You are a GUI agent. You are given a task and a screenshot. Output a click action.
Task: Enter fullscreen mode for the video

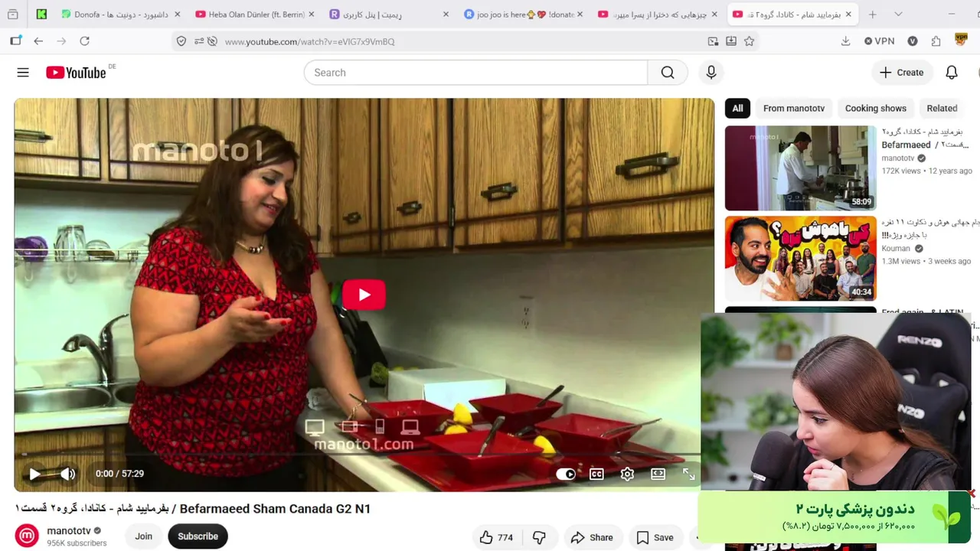pos(688,474)
